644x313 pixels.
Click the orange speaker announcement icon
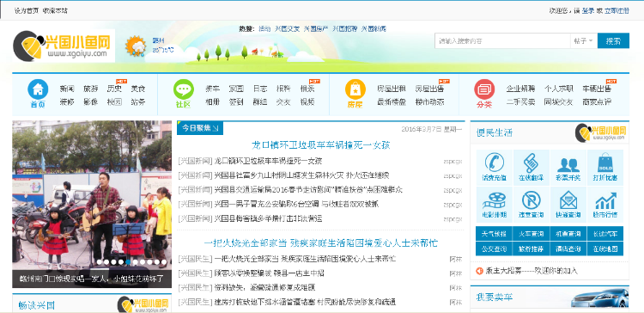479,271
